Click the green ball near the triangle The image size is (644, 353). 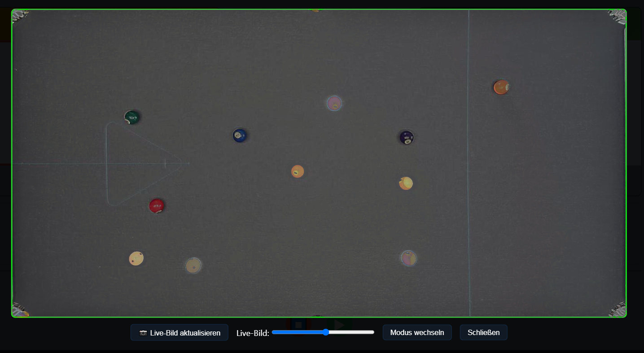[x=132, y=117]
